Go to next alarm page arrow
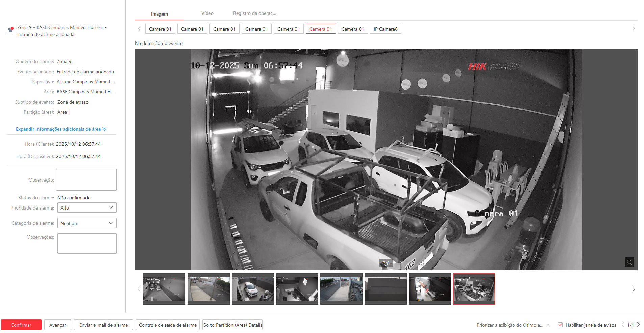The image size is (644, 333). tap(638, 325)
